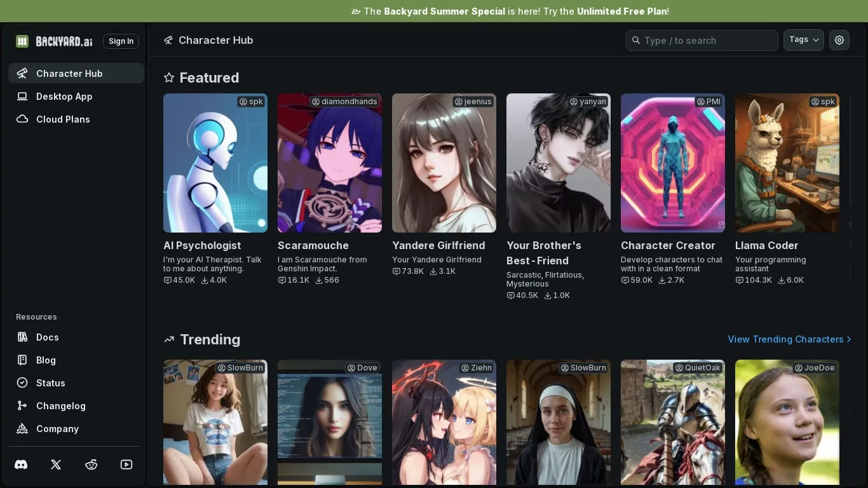The height and width of the screenshot is (488, 868).
Task: Select the Llama Coder character image
Action: [x=787, y=163]
